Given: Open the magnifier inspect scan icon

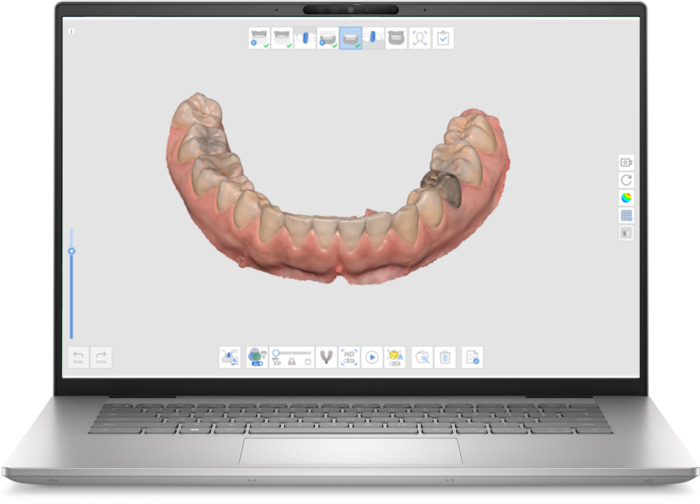Looking at the screenshot, I should (422, 357).
